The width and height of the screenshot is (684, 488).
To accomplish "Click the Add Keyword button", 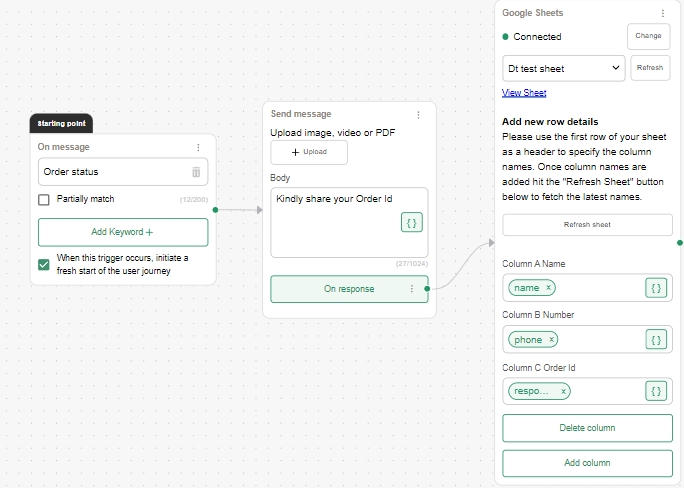I will click(x=123, y=232).
